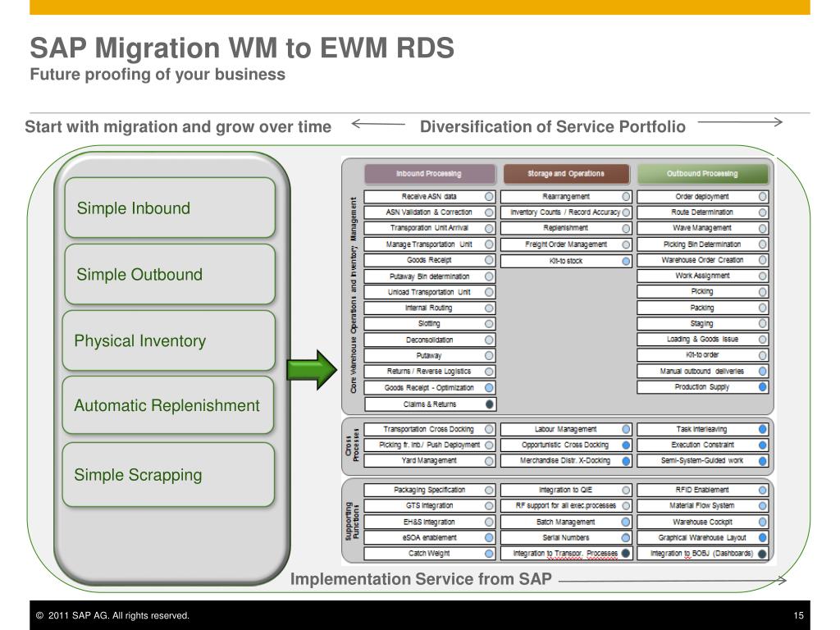
Task: Click the dark dot beside Integration to Transpor. Processes
Action: [626, 554]
